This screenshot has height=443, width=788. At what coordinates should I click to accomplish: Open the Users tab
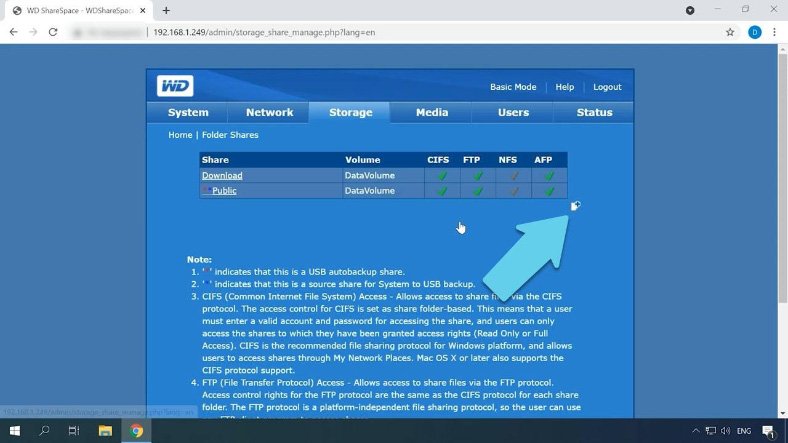[x=513, y=113]
